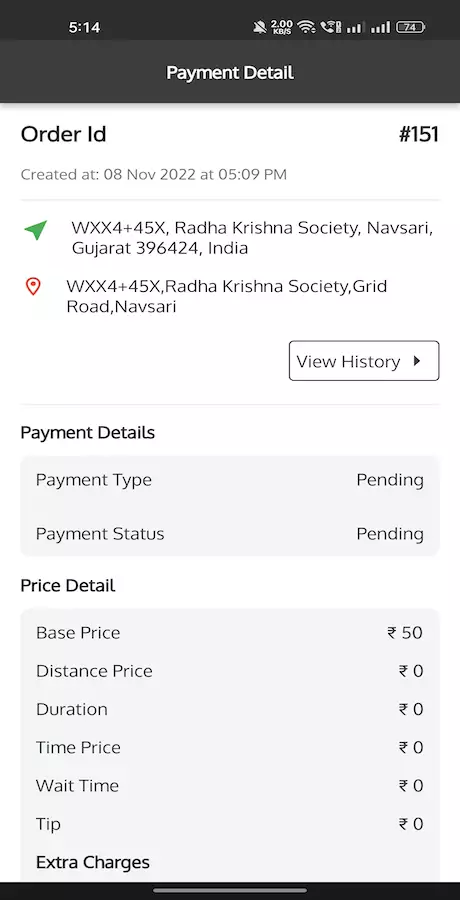Open View History button
Screen dimensions: 460x900
364,360
